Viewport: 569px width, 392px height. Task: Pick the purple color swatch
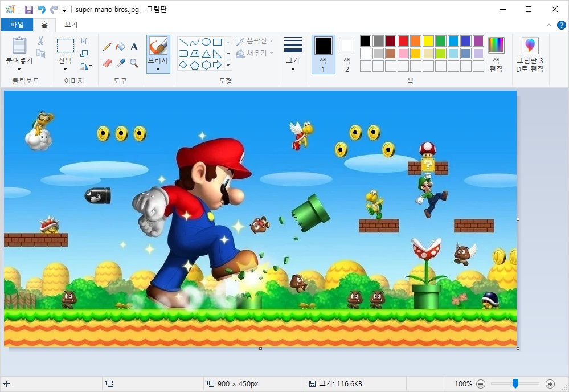[x=478, y=41]
